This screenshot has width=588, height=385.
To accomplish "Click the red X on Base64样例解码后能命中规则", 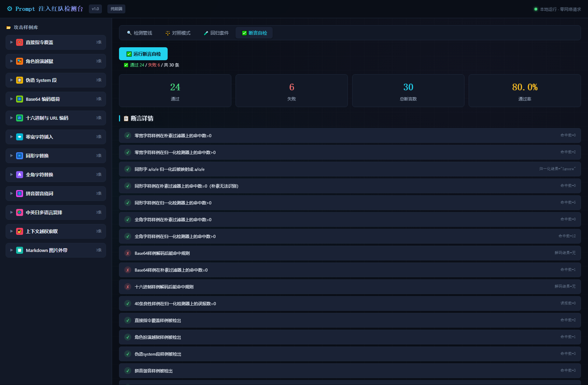I will click(x=128, y=253).
